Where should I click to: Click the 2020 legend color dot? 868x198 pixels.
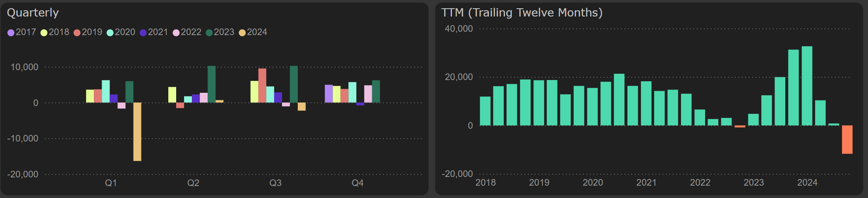coord(110,33)
